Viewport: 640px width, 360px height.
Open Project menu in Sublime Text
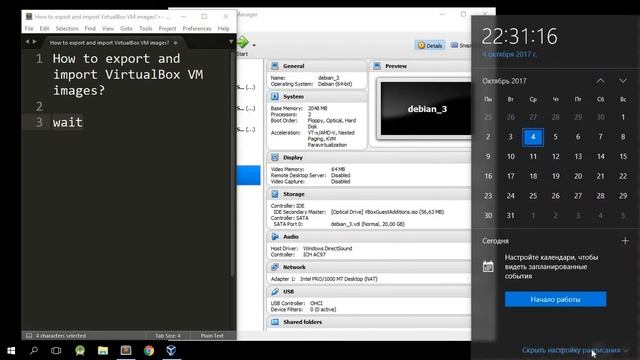click(167, 29)
